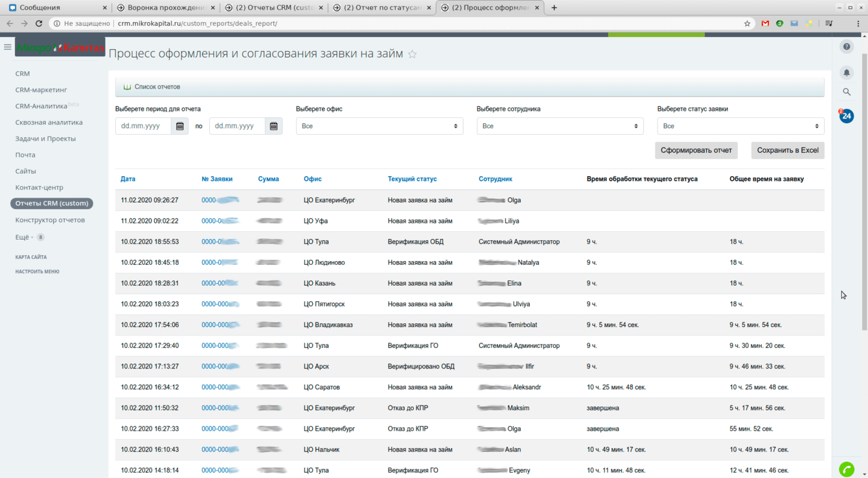Click the МикроКапитал logo

[60, 47]
